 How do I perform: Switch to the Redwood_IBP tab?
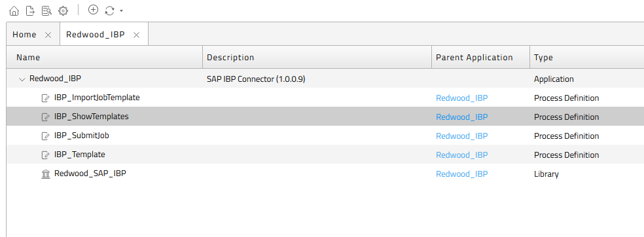pyautogui.click(x=96, y=35)
